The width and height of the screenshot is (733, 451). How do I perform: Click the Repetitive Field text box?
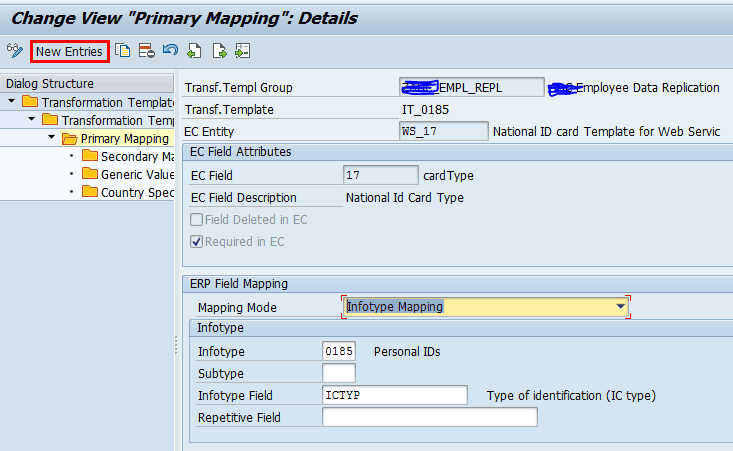pyautogui.click(x=429, y=417)
